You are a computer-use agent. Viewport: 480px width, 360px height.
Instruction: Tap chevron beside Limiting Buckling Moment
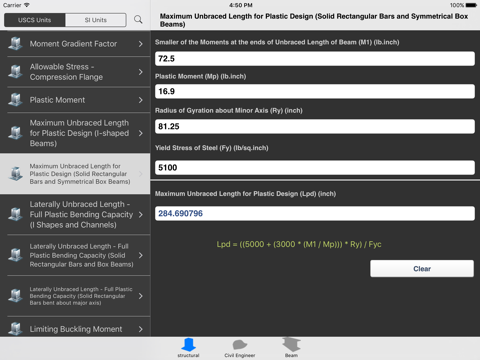141,329
